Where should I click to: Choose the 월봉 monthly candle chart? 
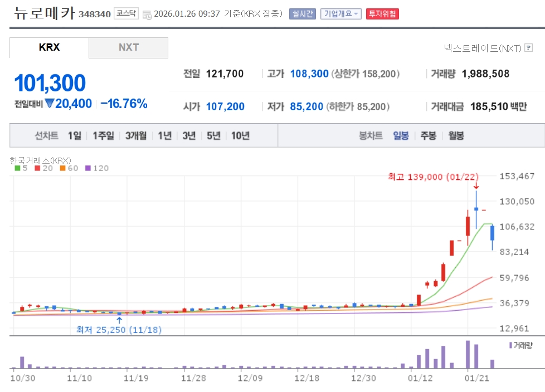pyautogui.click(x=456, y=136)
